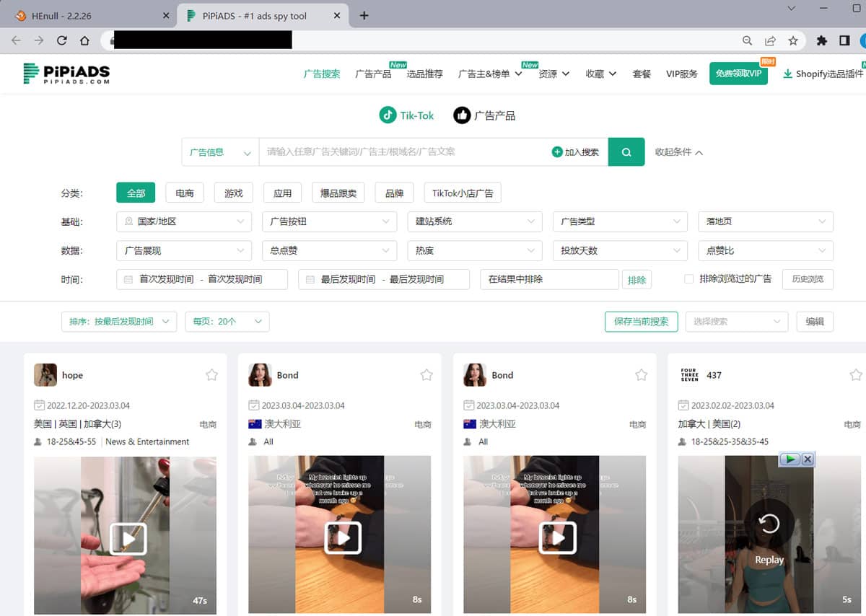866x616 pixels.
Task: Click the browser zoom magnifier icon
Action: [x=748, y=41]
